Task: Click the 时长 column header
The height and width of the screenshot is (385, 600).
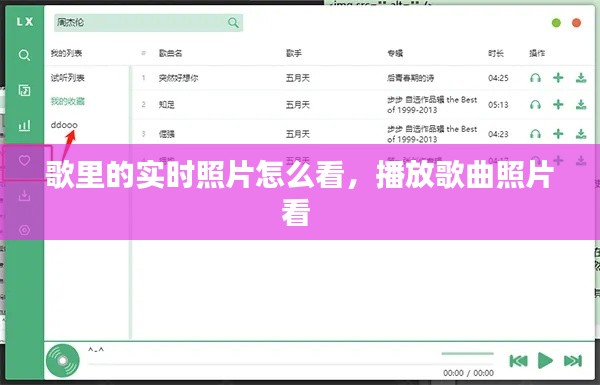Action: [496, 53]
